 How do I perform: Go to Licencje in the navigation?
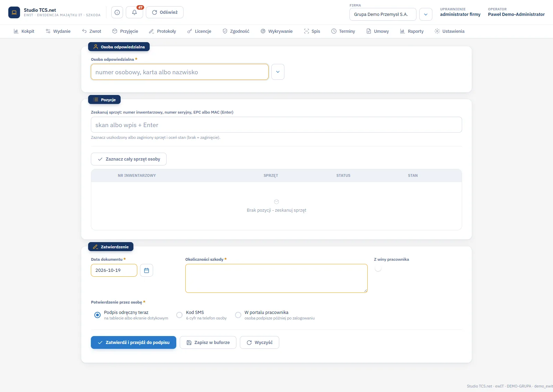[199, 31]
